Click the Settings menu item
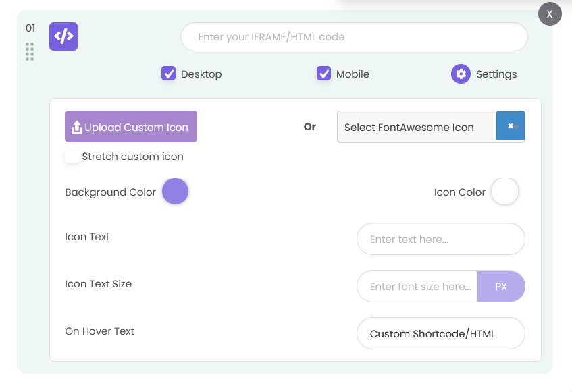Image resolution: width=572 pixels, height=392 pixels. pos(495,74)
